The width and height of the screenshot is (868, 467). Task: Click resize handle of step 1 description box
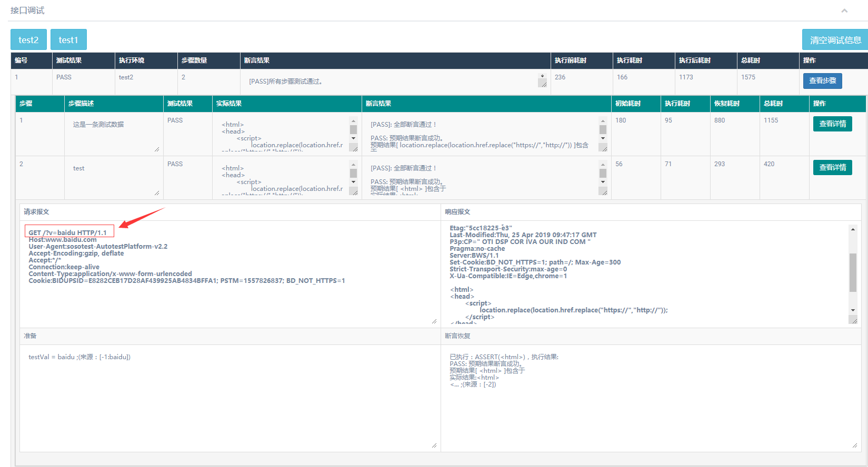click(x=157, y=149)
